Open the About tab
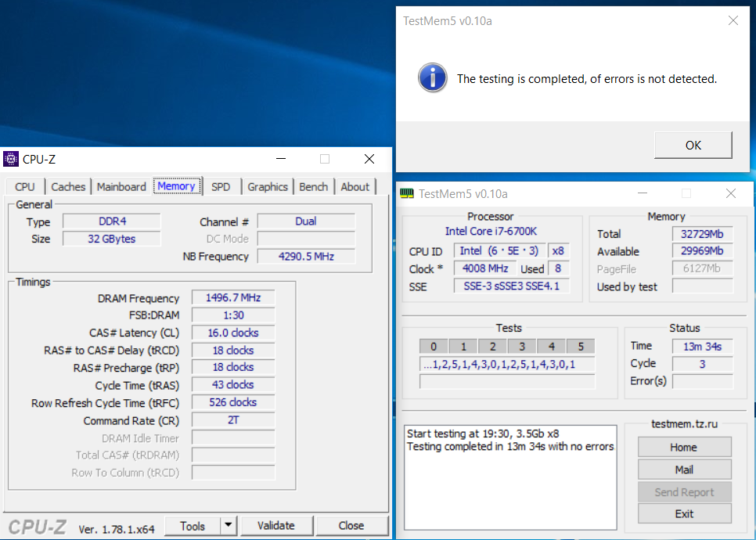756x540 pixels. coord(355,186)
